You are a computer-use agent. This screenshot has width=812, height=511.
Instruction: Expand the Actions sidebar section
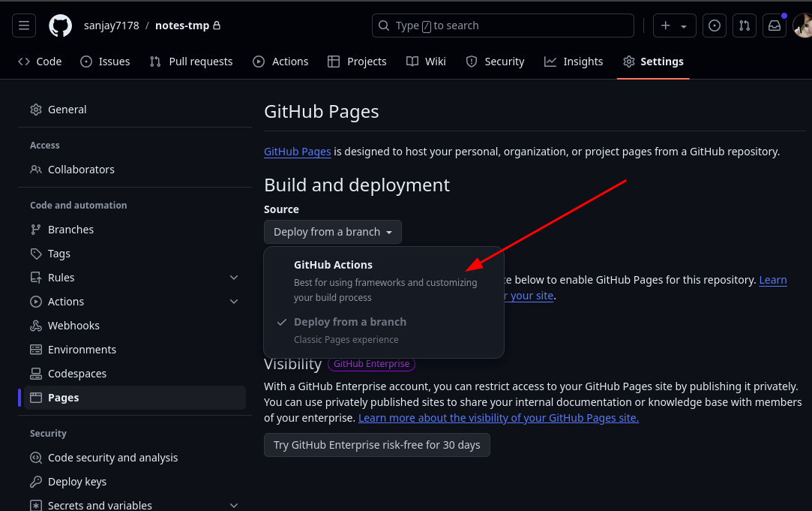coord(233,302)
